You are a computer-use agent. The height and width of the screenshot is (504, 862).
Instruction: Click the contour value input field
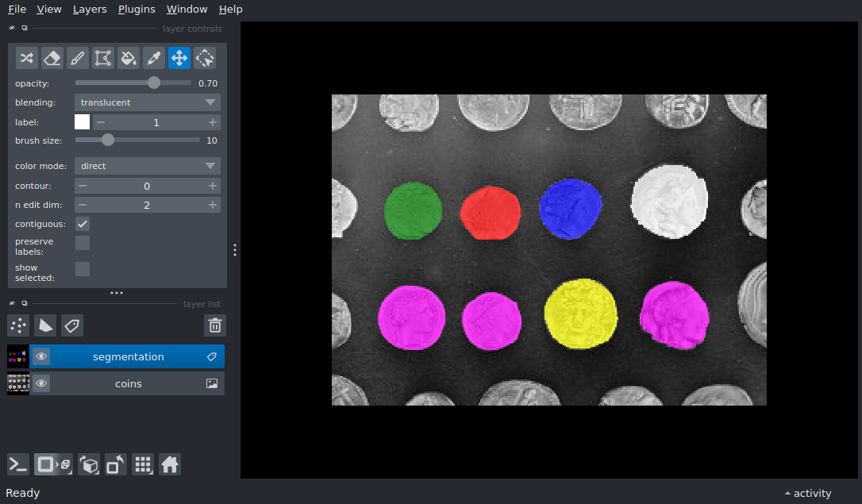pyautogui.click(x=147, y=187)
